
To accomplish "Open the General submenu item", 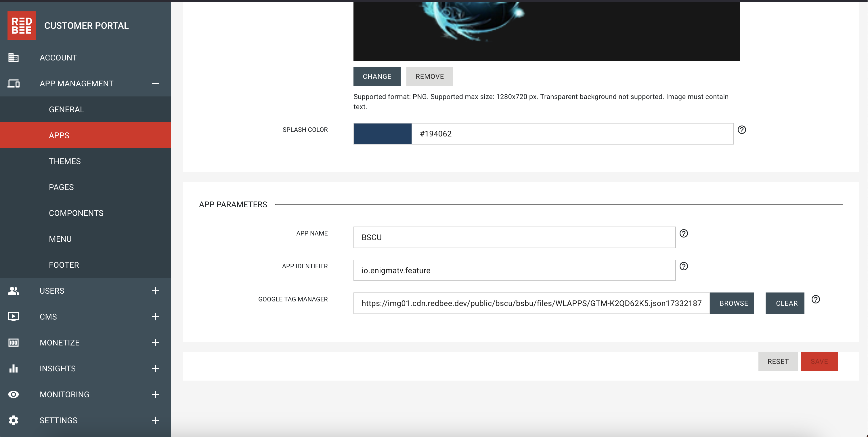I will tap(85, 110).
